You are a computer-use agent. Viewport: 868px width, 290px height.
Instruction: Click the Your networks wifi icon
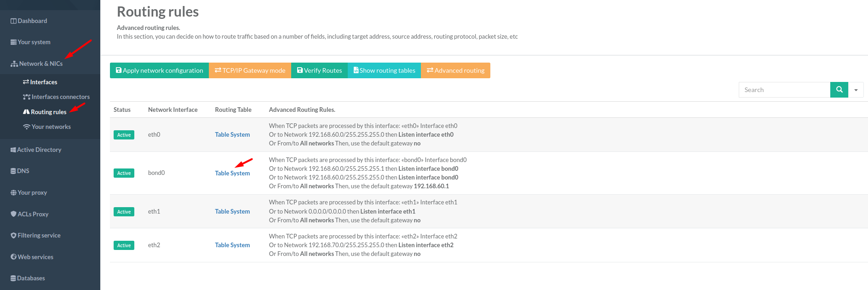point(27,127)
